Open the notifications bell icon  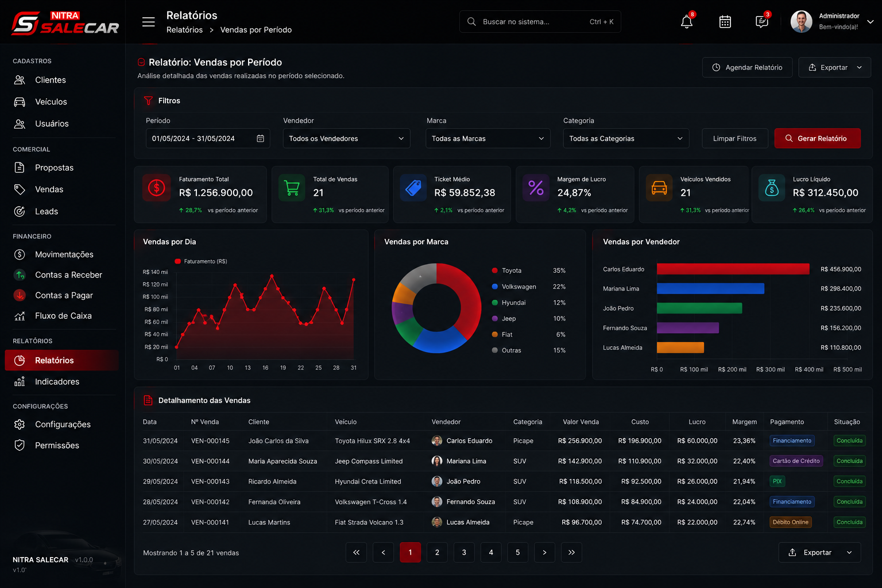[x=686, y=22]
